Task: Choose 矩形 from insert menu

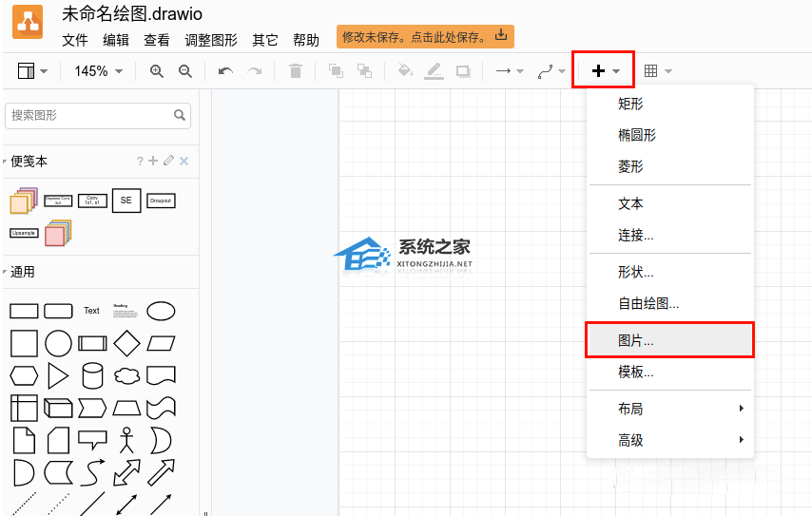Action: pyautogui.click(x=670, y=104)
